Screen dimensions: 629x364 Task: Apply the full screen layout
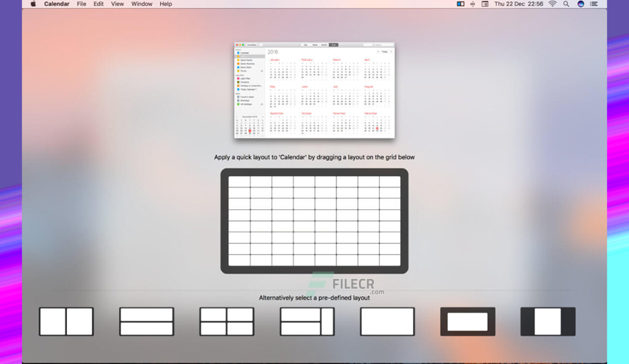(387, 321)
